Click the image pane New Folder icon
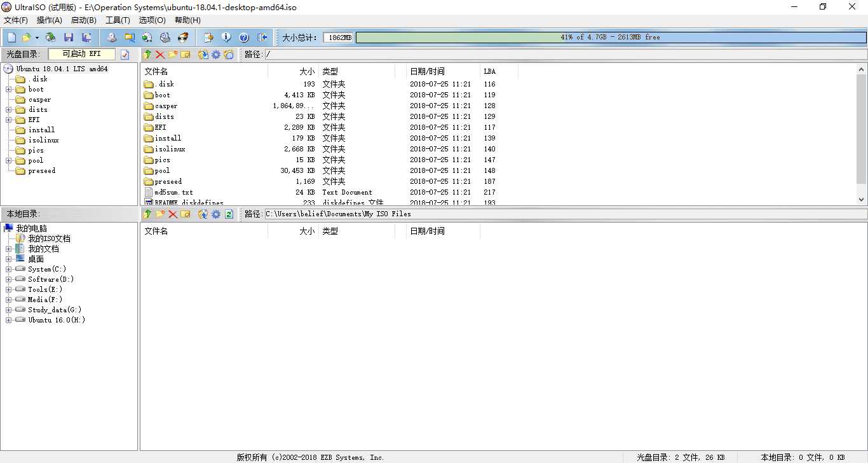The image size is (868, 463). (x=172, y=55)
